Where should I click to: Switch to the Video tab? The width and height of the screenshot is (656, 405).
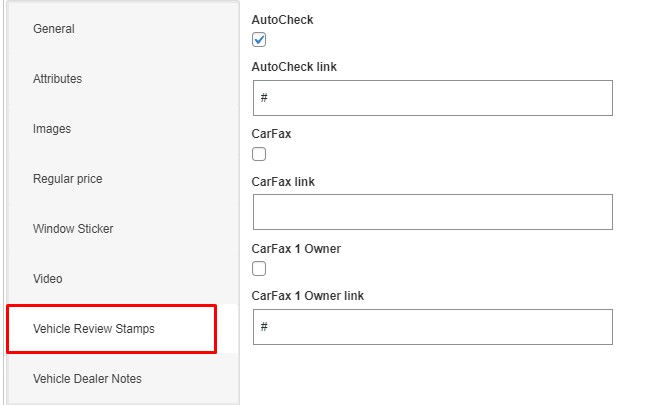coord(49,279)
